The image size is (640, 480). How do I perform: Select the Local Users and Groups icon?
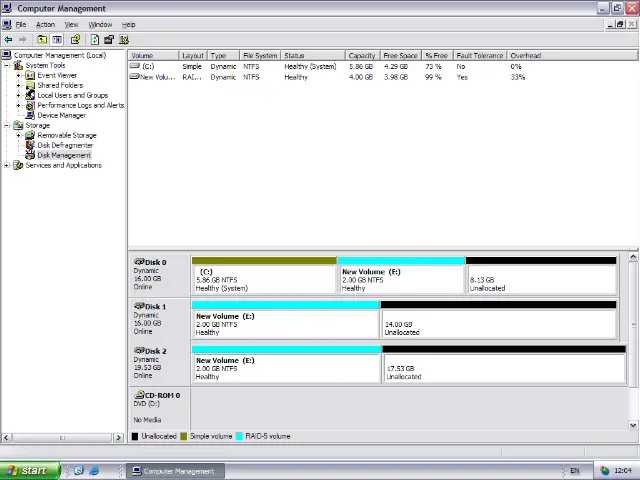(30, 95)
